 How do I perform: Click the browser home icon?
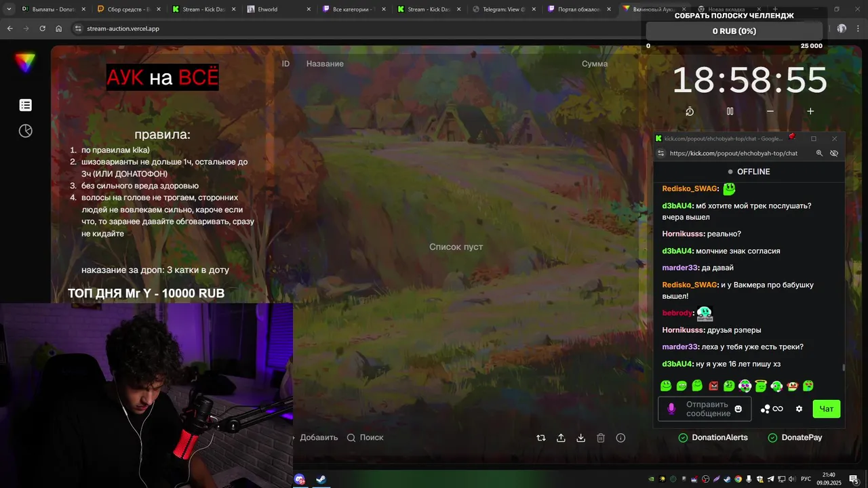tap(58, 28)
